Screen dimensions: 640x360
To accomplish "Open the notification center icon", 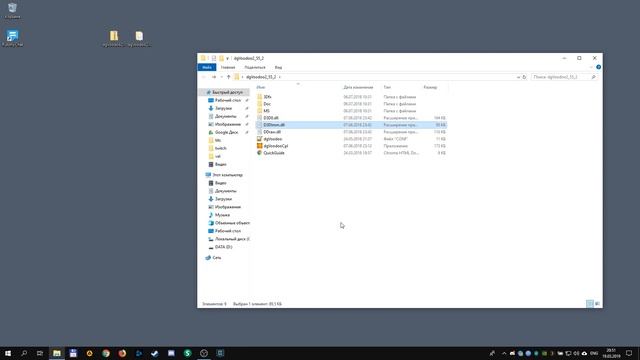I will click(x=629, y=353).
